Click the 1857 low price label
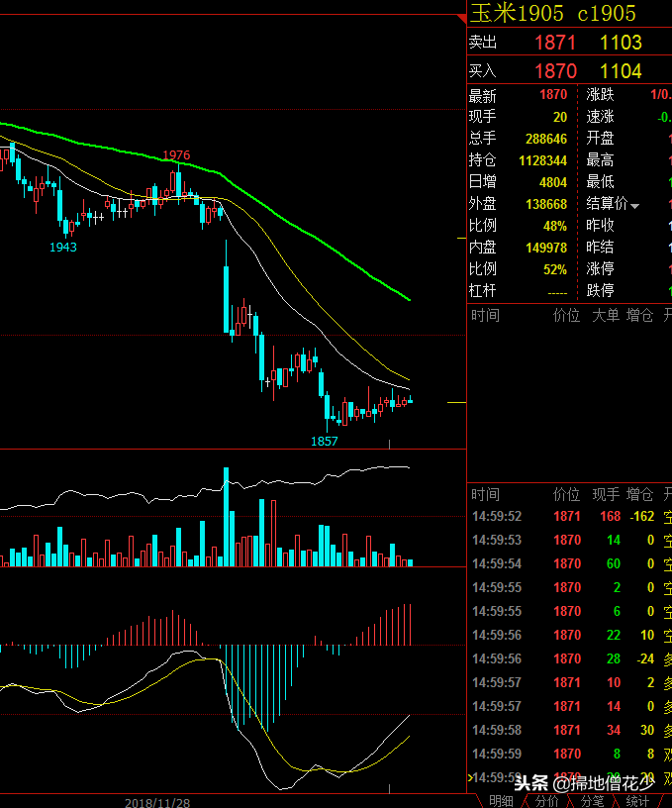672x808 pixels. click(325, 441)
